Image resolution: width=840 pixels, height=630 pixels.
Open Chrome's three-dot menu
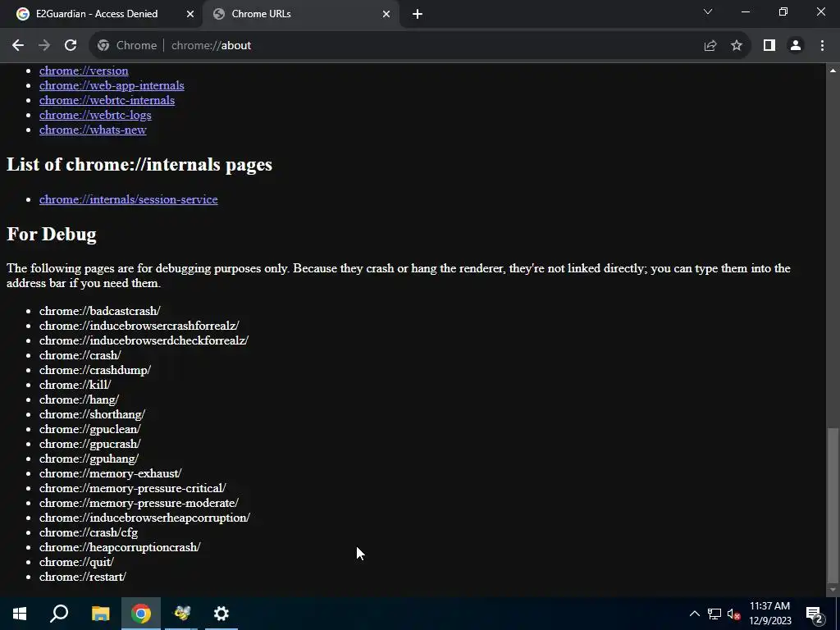pyautogui.click(x=822, y=46)
